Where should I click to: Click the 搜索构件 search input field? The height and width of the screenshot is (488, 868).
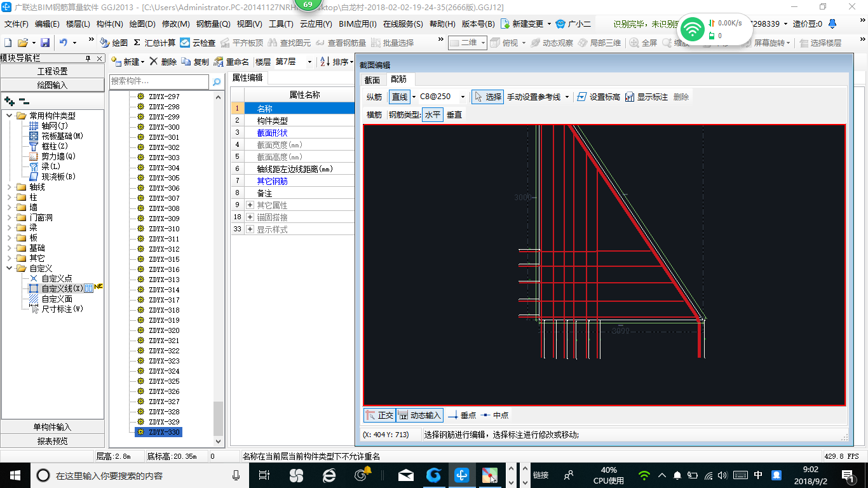point(159,81)
